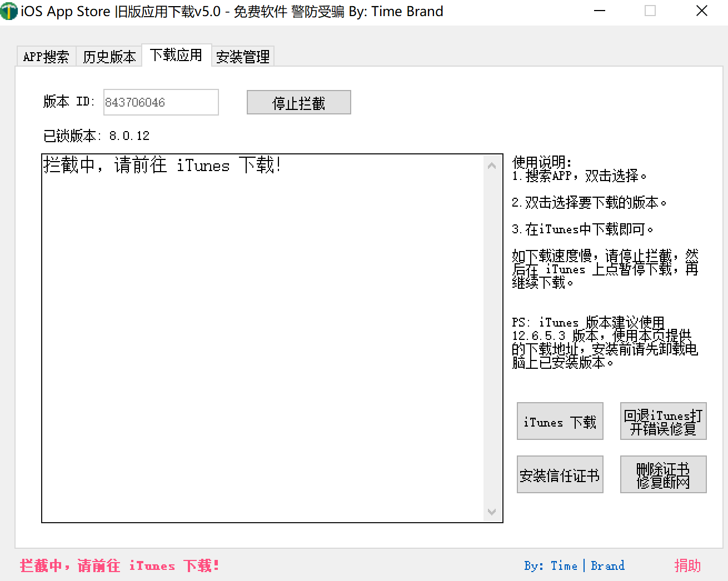The width and height of the screenshot is (728, 581).
Task: Click the PS: iTunes 版本建议 note
Action: point(605,342)
